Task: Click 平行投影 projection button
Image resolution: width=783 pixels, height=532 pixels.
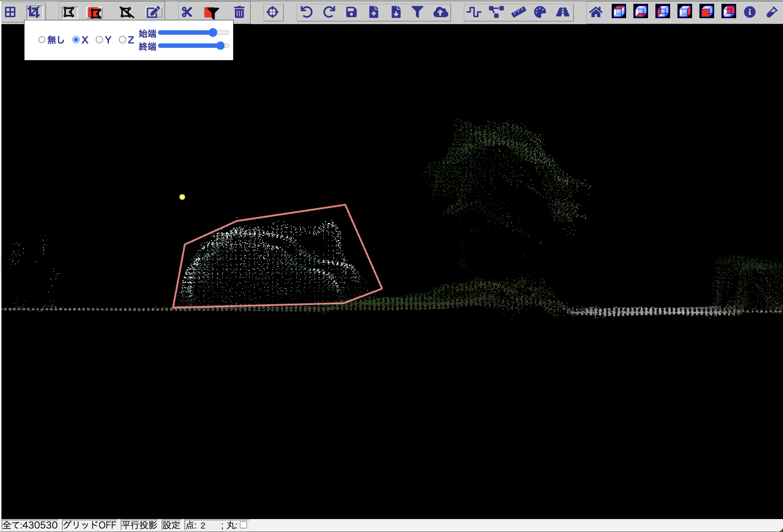Action: (x=139, y=525)
